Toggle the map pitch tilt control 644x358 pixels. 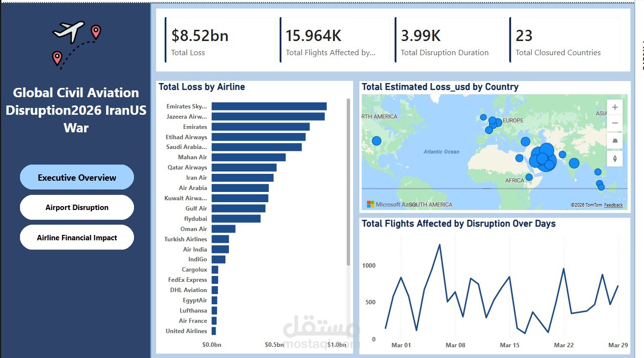tap(615, 141)
